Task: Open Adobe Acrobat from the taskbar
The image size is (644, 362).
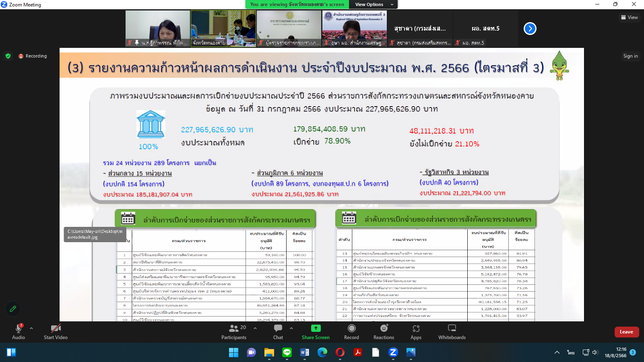Action: click(x=358, y=352)
